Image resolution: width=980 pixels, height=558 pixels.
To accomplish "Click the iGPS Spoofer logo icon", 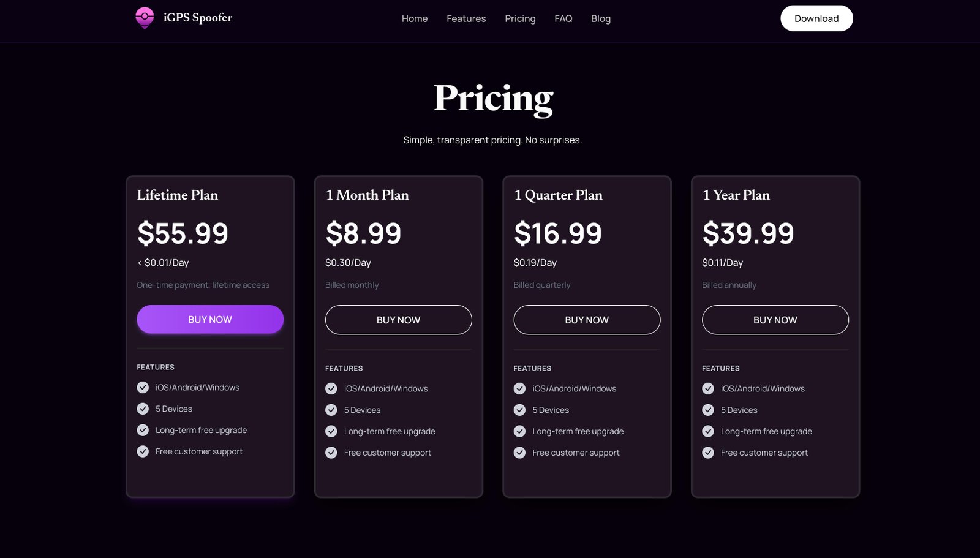I will point(145,18).
